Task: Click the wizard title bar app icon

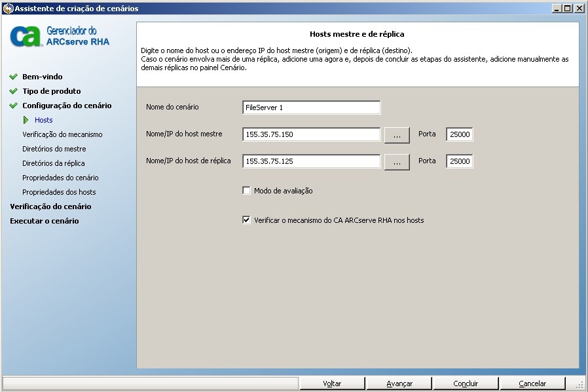Action: pyautogui.click(x=8, y=9)
